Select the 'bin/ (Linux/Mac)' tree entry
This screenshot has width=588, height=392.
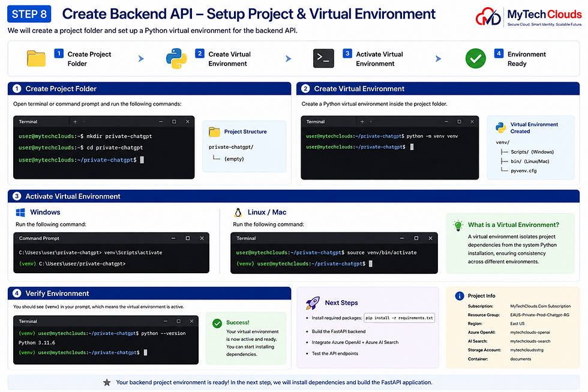point(530,161)
